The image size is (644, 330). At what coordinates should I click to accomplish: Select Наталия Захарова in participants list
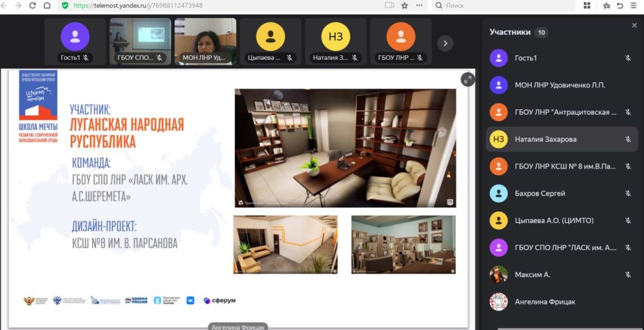coord(562,139)
